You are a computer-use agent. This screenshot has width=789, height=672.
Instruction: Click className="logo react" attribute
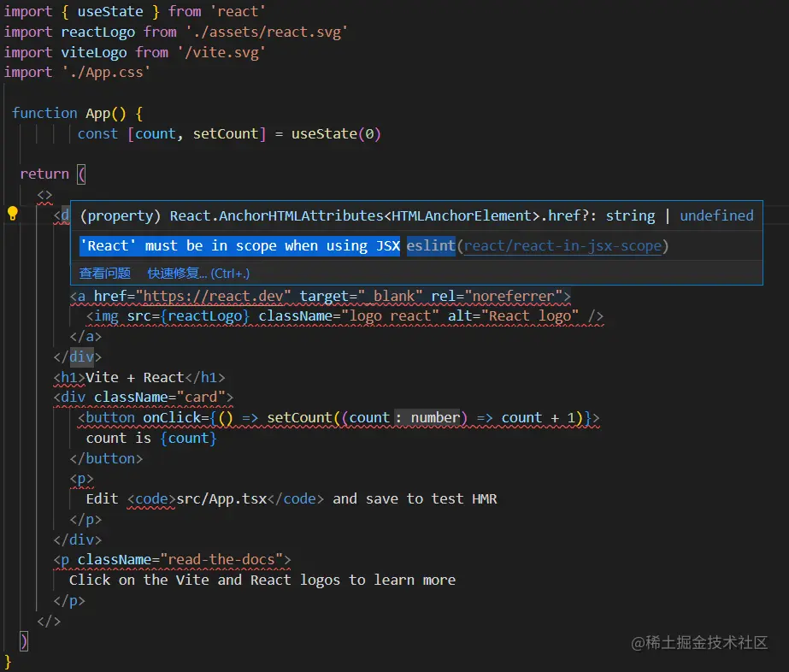pos(348,316)
